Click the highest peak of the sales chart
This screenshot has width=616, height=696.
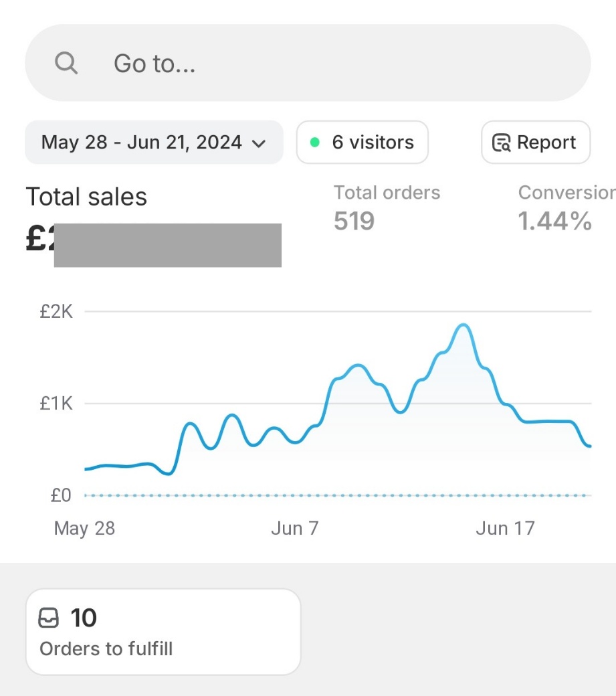(x=463, y=325)
